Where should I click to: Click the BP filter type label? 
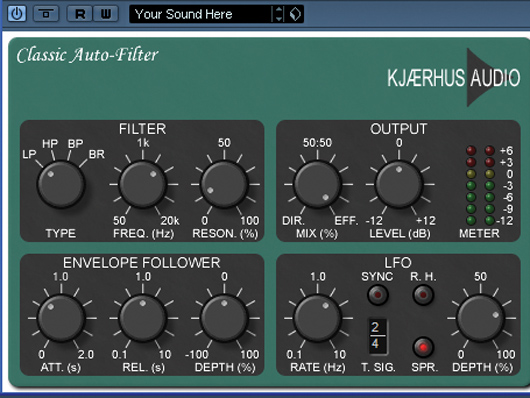75,144
